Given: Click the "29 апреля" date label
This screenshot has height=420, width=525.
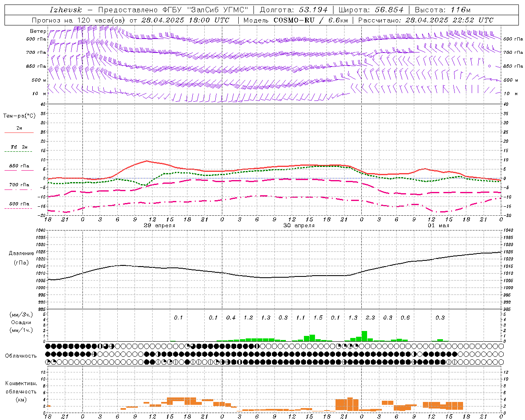Looking at the screenshot, I should click(160, 226).
